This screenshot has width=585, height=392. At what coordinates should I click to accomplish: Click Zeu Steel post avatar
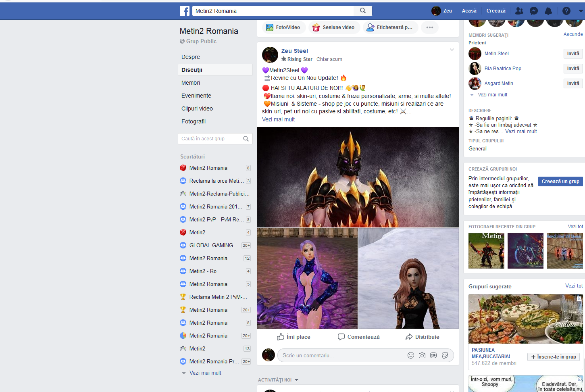270,55
